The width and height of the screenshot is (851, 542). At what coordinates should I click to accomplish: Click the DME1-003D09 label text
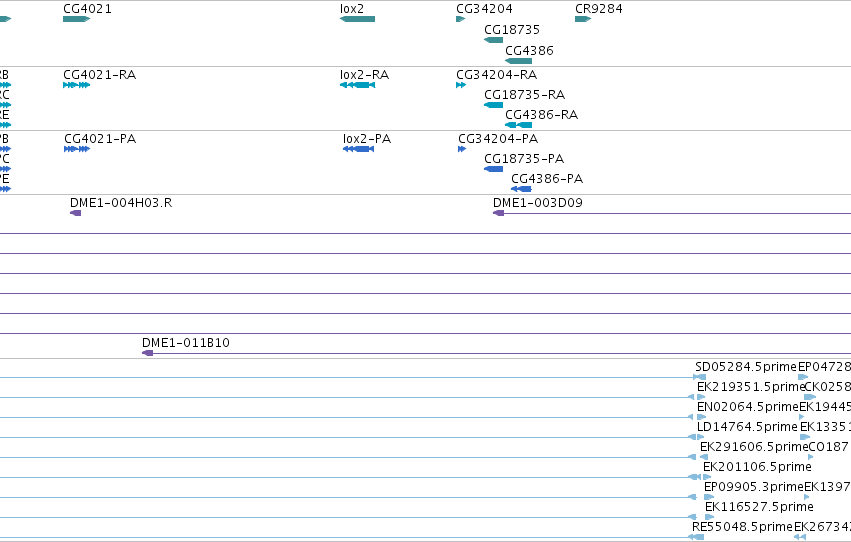coord(538,202)
